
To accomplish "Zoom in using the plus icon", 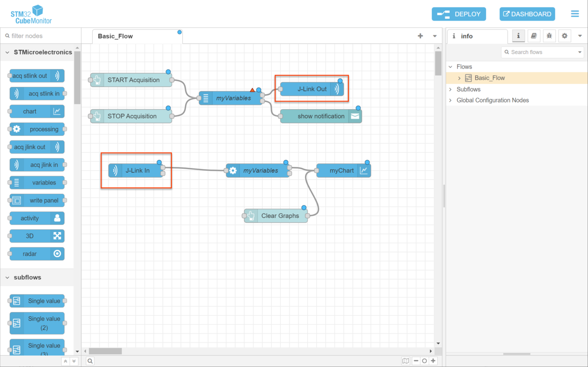I will point(433,361).
